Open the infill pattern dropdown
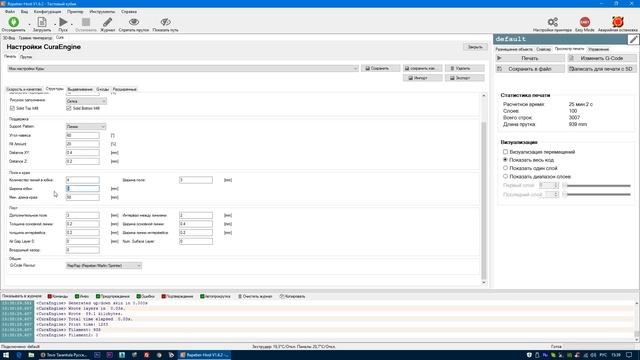Screen dimensions: 640x360 (86, 101)
